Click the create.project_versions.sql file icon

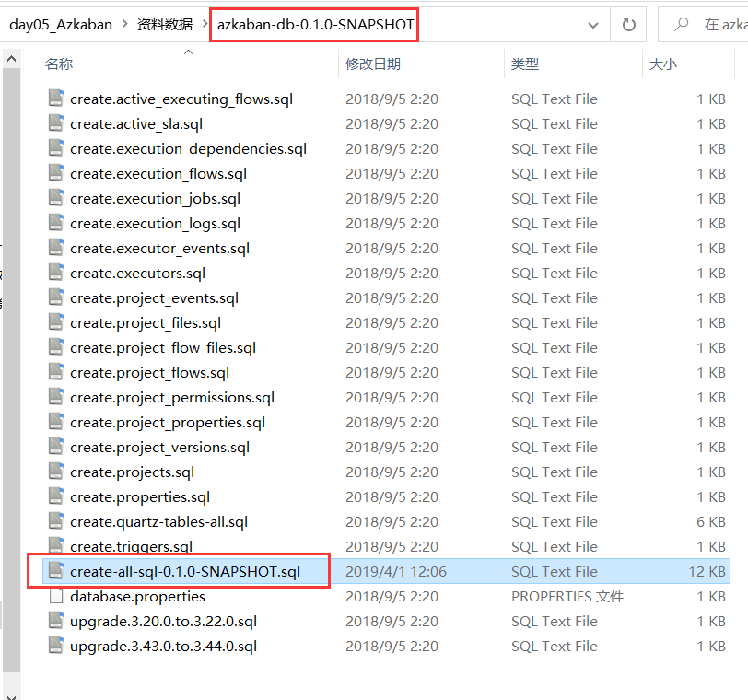56,446
